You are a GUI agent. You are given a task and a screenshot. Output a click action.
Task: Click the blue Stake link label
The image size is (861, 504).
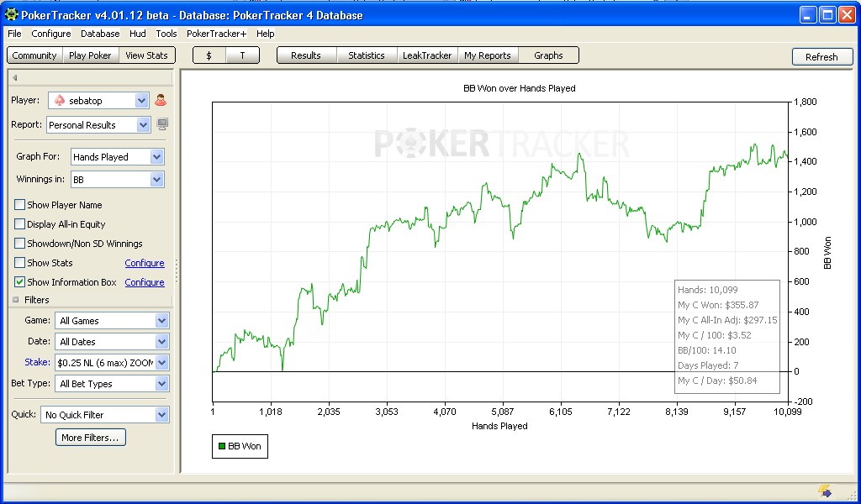tap(37, 362)
